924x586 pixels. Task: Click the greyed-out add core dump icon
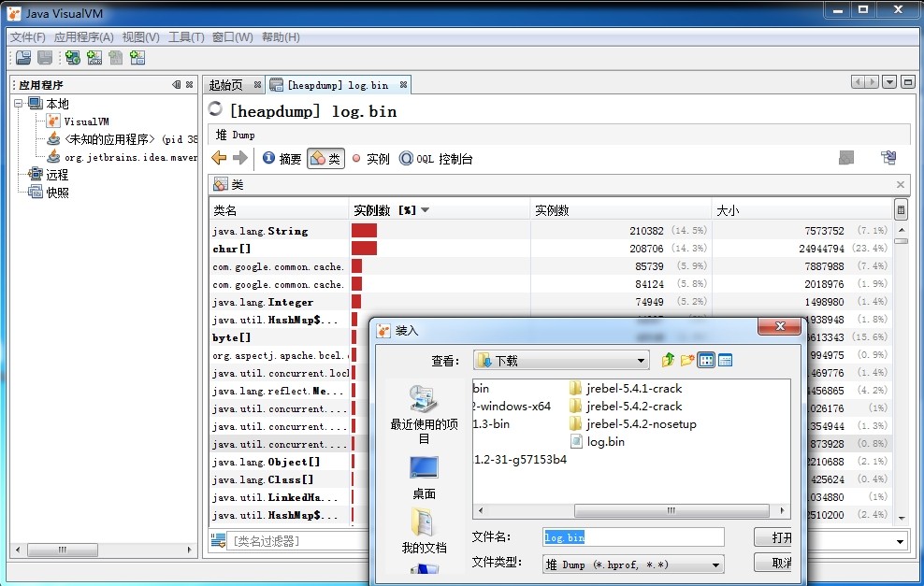click(x=116, y=58)
